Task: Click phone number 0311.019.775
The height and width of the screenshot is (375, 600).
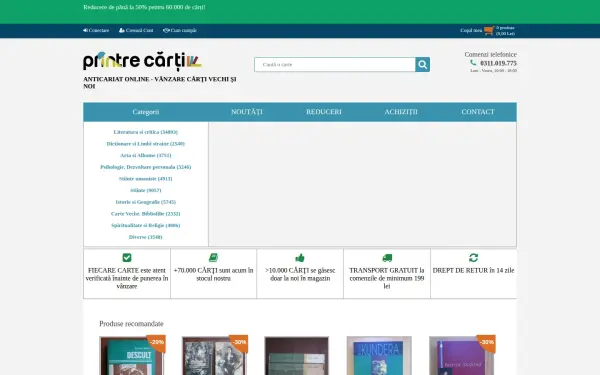Action: [498, 63]
